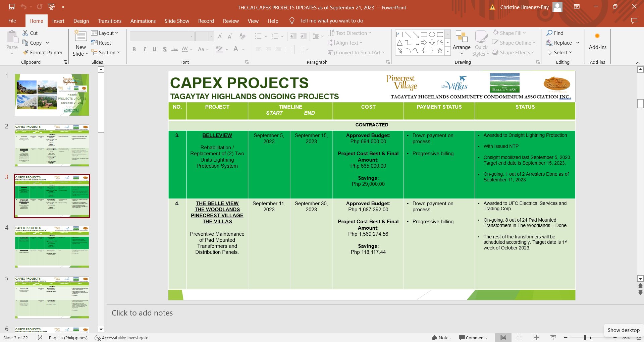Open Text Direction dropdown
Screen dimensions: 644x342
click(x=350, y=33)
